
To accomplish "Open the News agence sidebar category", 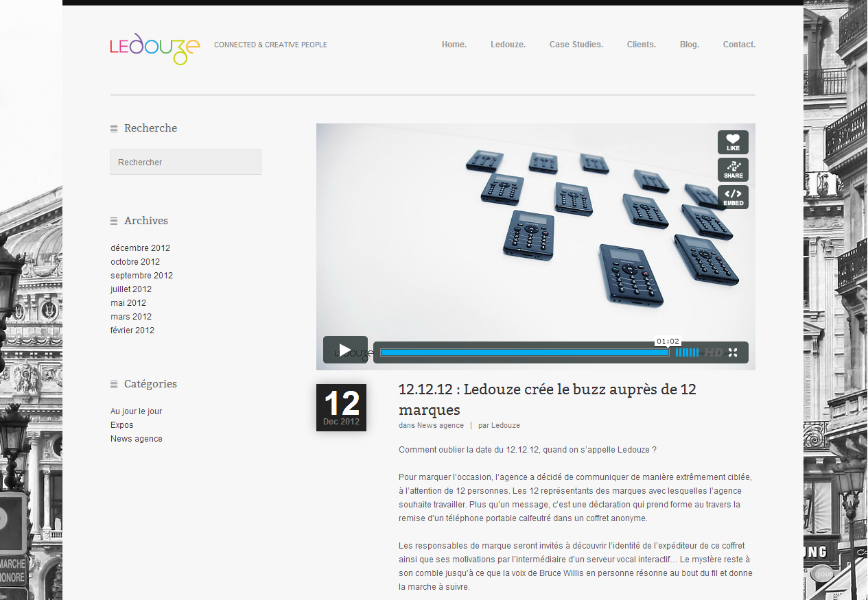I will point(137,439).
